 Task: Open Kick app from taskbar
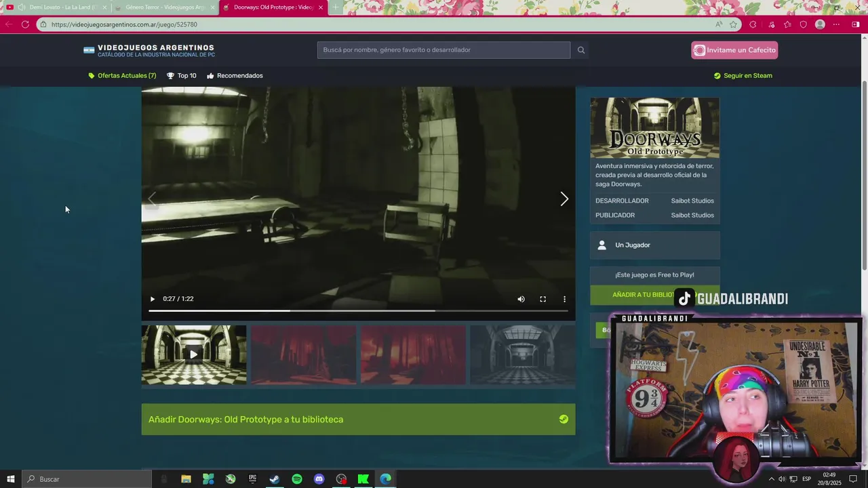point(363,479)
